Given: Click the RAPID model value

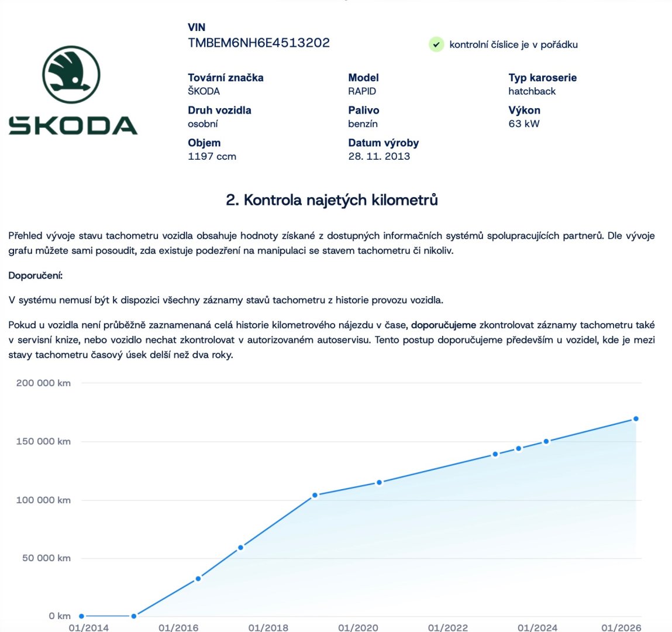Looking at the screenshot, I should point(362,91).
